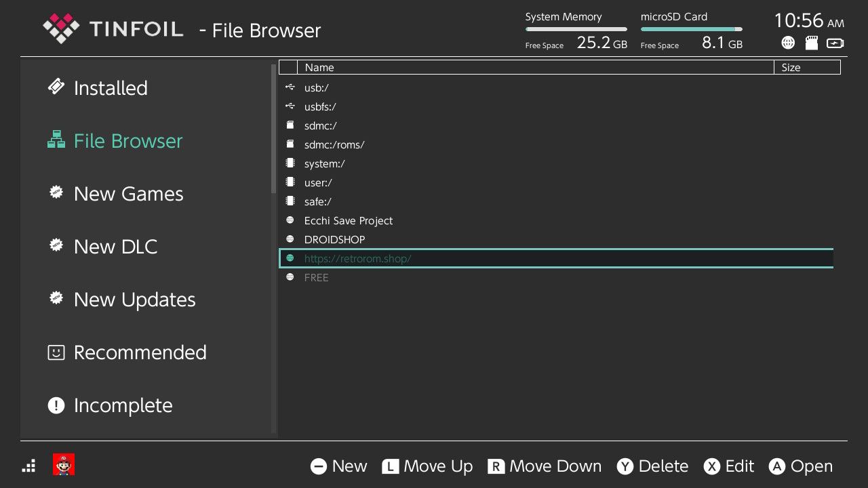Click the chip icon beside safe:/
The height and width of the screenshot is (488, 868).
pyautogui.click(x=290, y=201)
